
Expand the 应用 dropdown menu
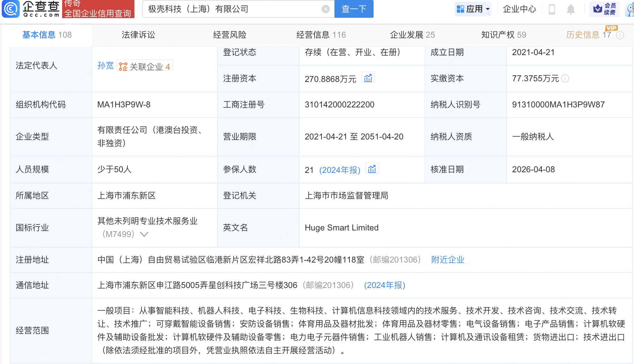point(473,9)
